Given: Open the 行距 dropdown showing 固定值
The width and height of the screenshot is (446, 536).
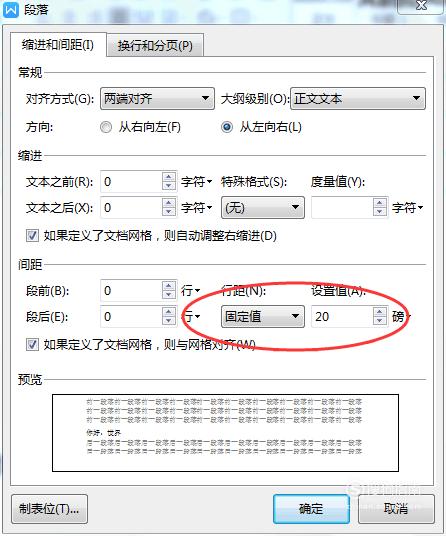Looking at the screenshot, I should coord(262,317).
